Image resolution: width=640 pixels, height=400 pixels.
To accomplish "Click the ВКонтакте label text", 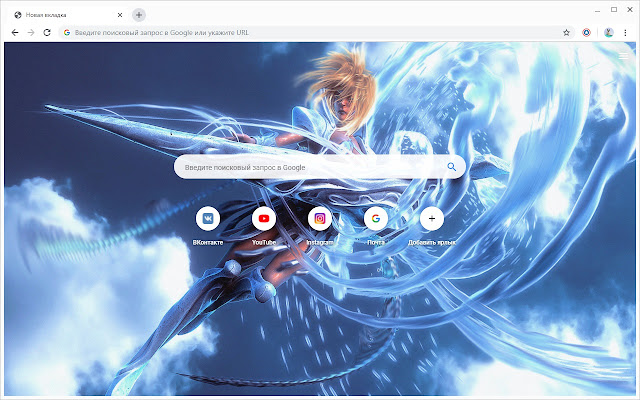I will (208, 242).
